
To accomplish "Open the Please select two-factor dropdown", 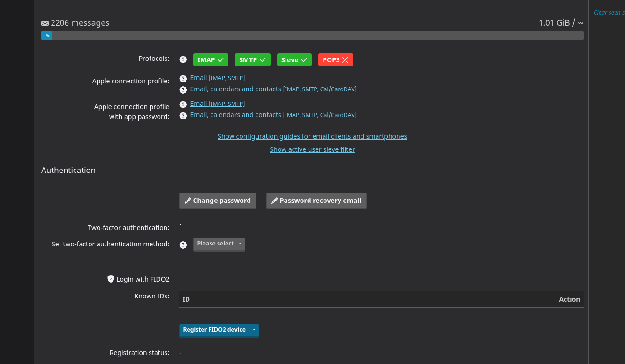I will pos(219,244).
